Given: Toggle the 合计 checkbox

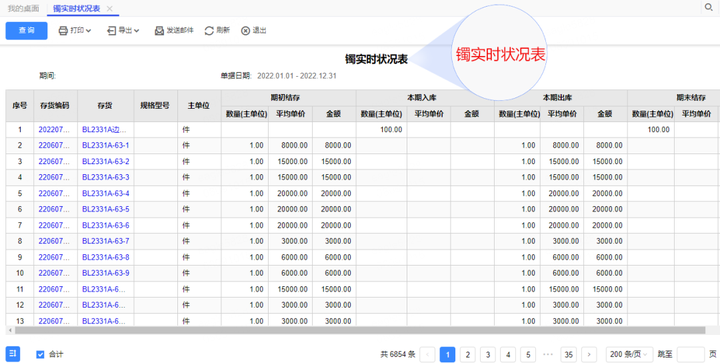Looking at the screenshot, I should pos(40,354).
